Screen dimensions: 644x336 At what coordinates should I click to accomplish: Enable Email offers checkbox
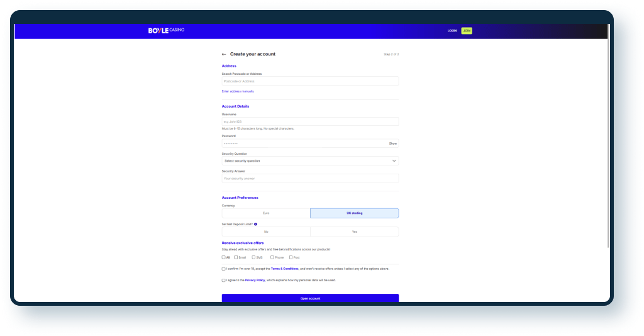click(236, 257)
